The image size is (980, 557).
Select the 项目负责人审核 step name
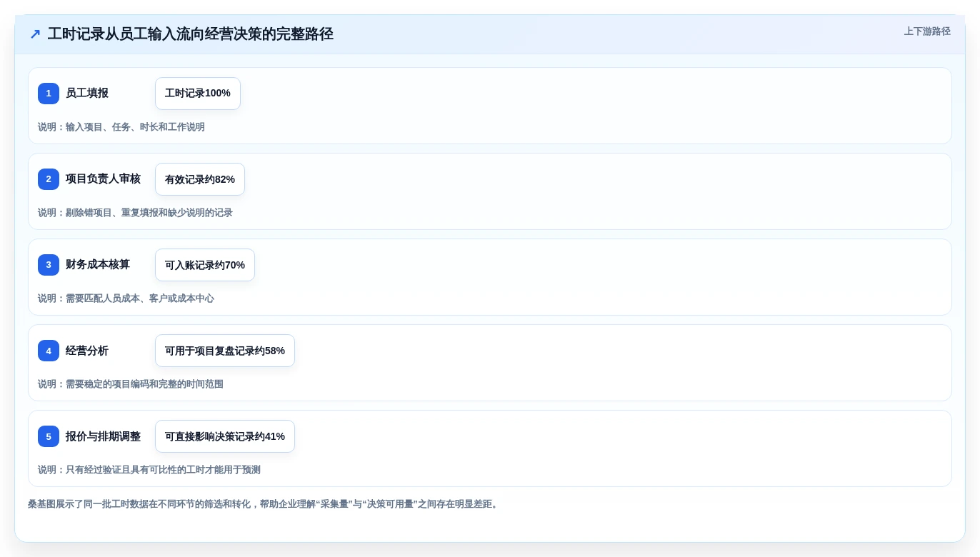point(103,179)
